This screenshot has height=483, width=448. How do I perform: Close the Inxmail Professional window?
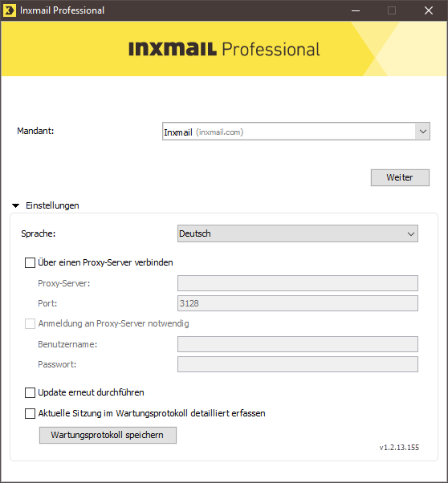coord(429,10)
